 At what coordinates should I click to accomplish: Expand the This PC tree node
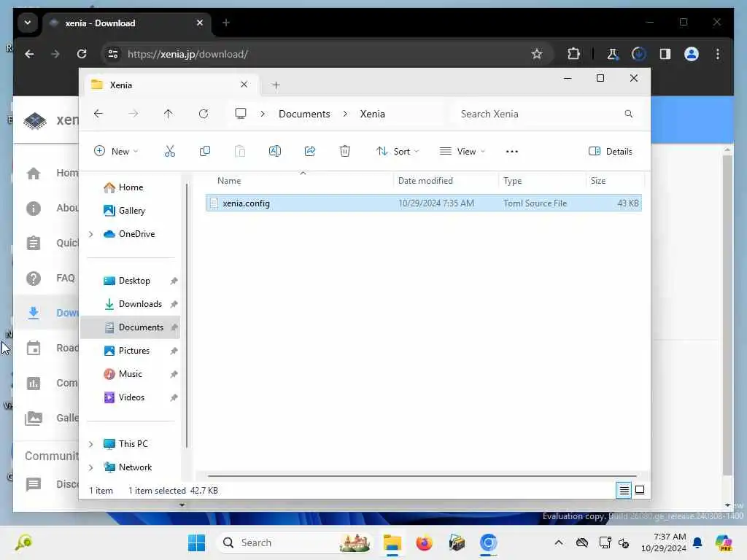[x=91, y=444]
